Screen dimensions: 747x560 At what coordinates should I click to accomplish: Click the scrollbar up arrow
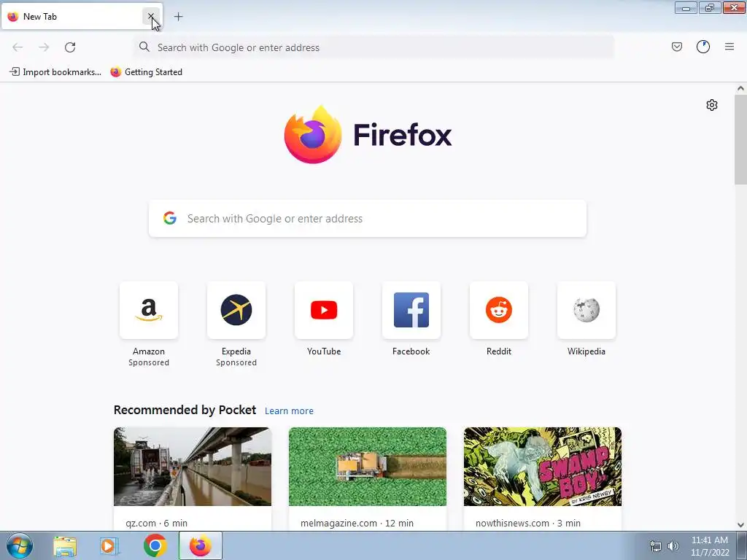coord(740,88)
